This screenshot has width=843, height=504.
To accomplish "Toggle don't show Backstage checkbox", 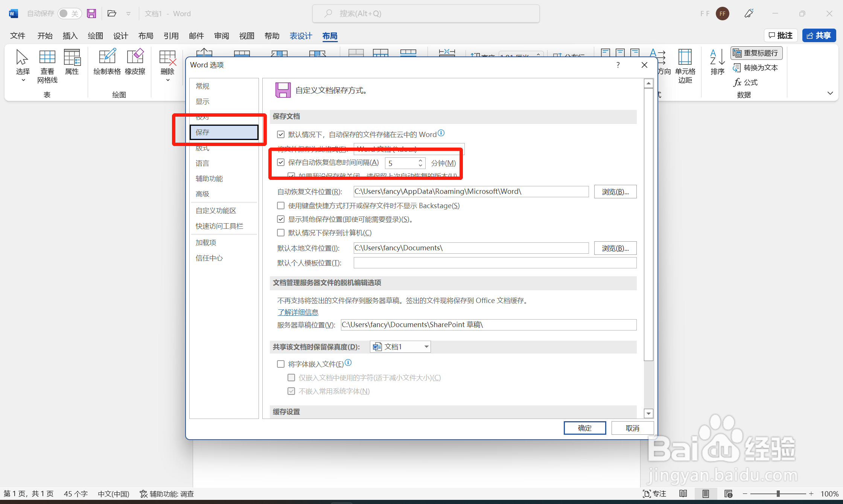I will (x=281, y=206).
